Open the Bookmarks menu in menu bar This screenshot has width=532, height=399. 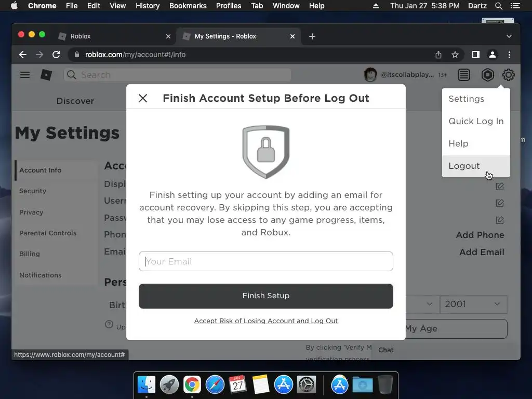click(x=188, y=6)
